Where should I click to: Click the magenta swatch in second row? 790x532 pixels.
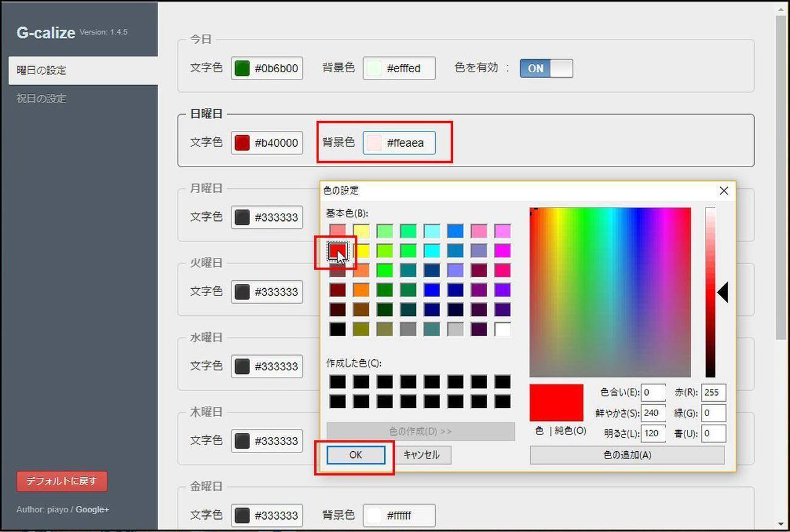[502, 251]
